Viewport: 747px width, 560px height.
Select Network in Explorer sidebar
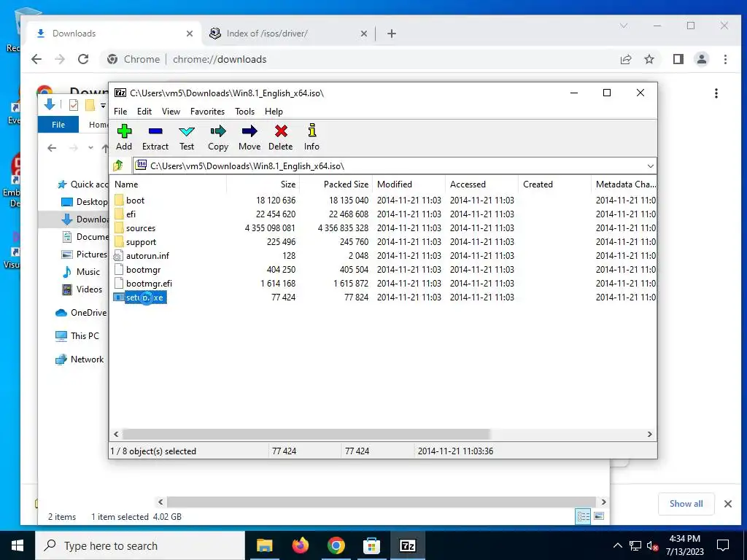point(87,359)
